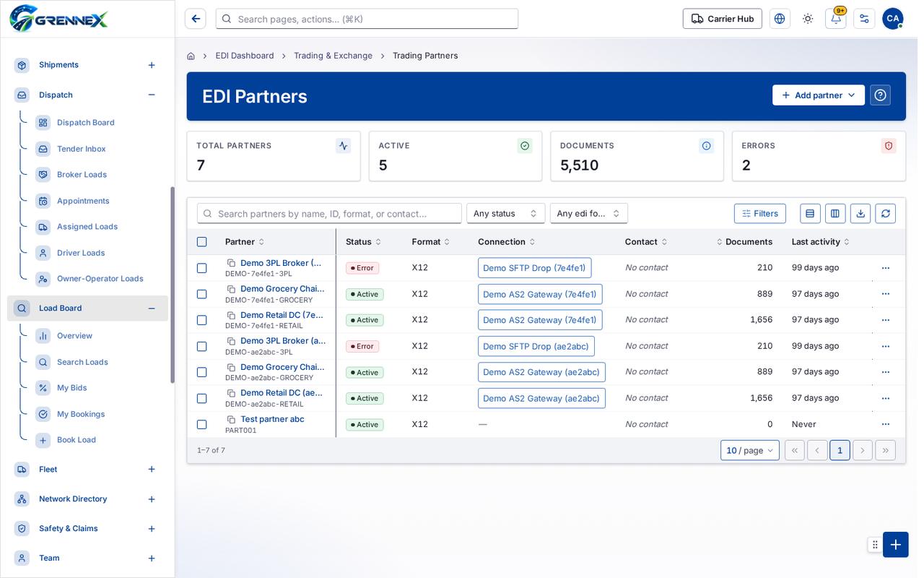Click the refresh table icon
Image resolution: width=924 pixels, height=578 pixels.
[885, 213]
